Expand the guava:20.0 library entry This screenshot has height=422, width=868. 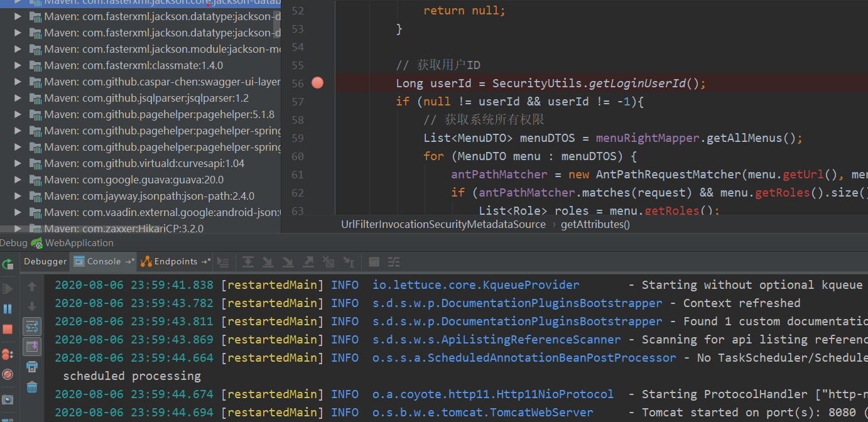click(16, 179)
